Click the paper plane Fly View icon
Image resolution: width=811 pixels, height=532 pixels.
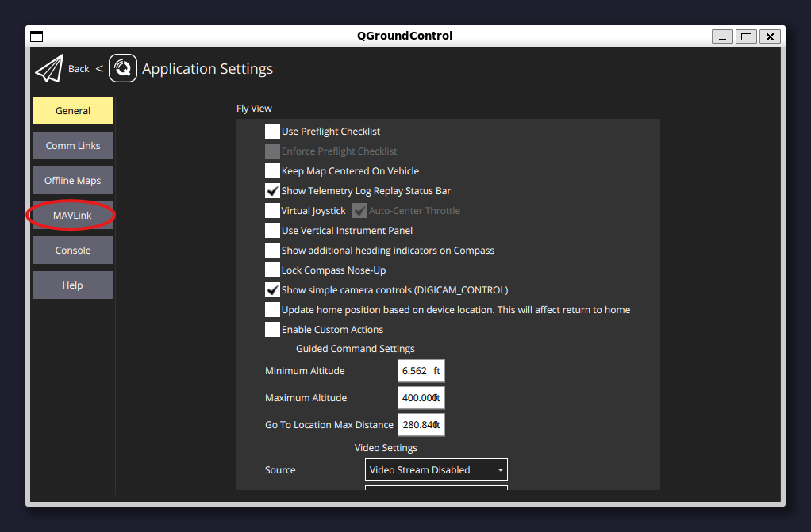click(50, 68)
